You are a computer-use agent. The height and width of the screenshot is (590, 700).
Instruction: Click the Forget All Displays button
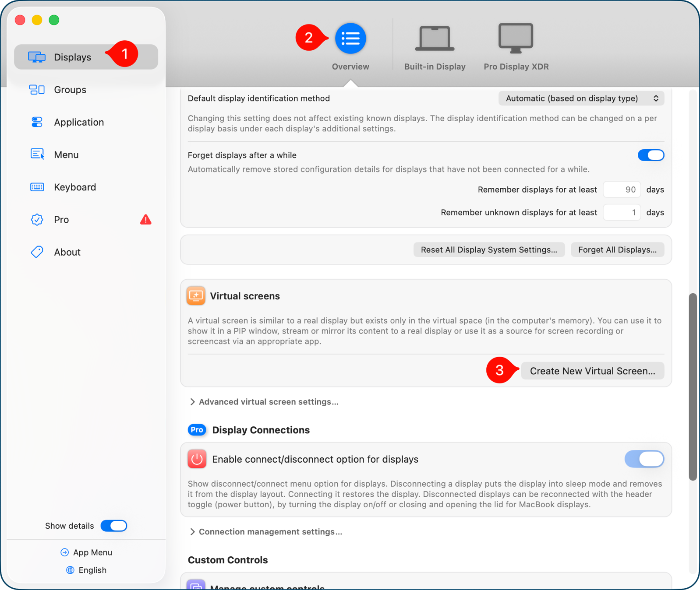tap(617, 249)
